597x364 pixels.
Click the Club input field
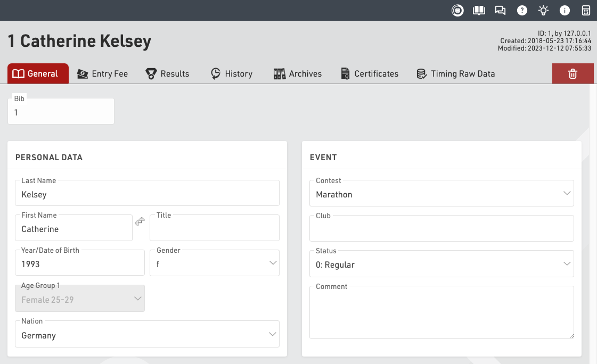(441, 230)
